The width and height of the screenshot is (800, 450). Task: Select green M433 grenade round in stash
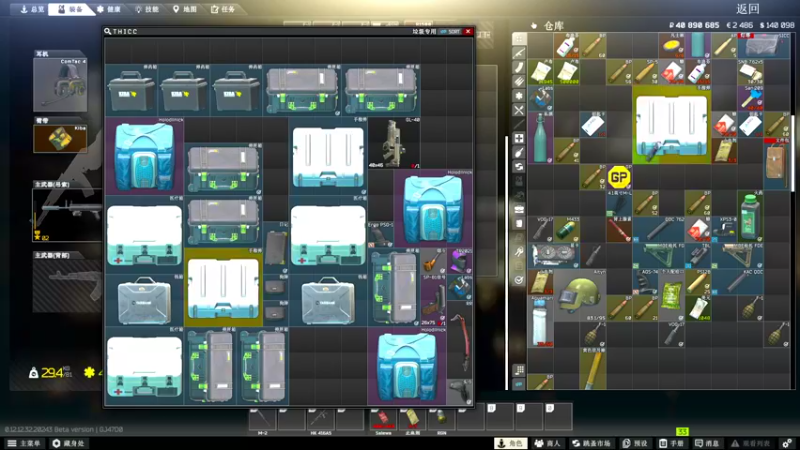566,230
